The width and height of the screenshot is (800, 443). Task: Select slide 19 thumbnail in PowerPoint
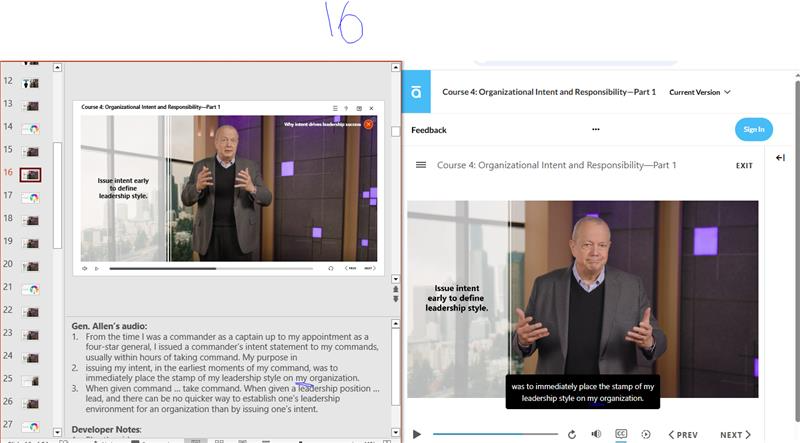31,243
